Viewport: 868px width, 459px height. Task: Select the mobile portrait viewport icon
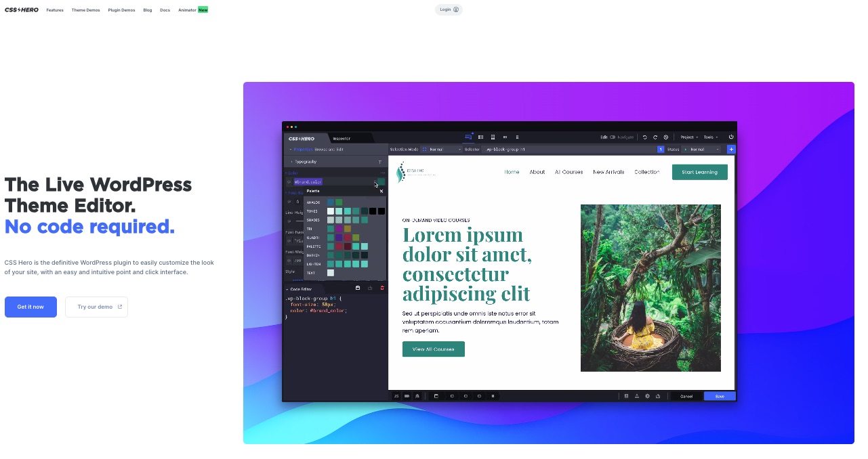pos(518,137)
